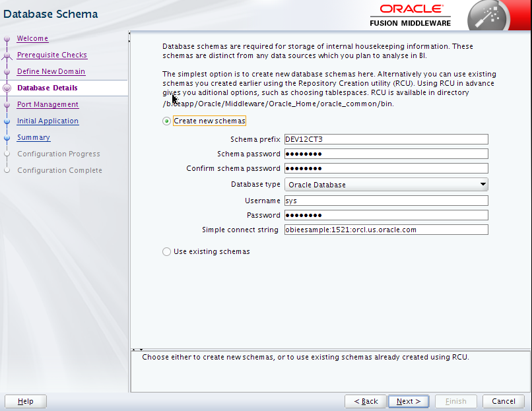Click the Port Management step bullet icon
Image resolution: width=532 pixels, height=411 pixels.
[x=7, y=105]
